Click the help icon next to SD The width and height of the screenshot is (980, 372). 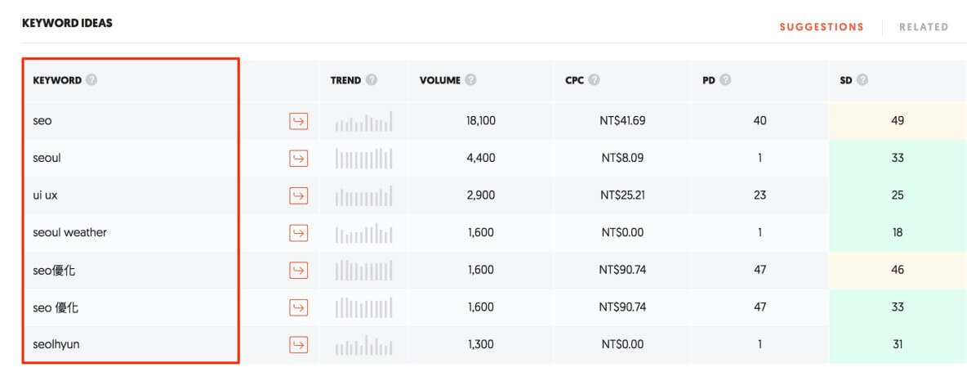862,80
